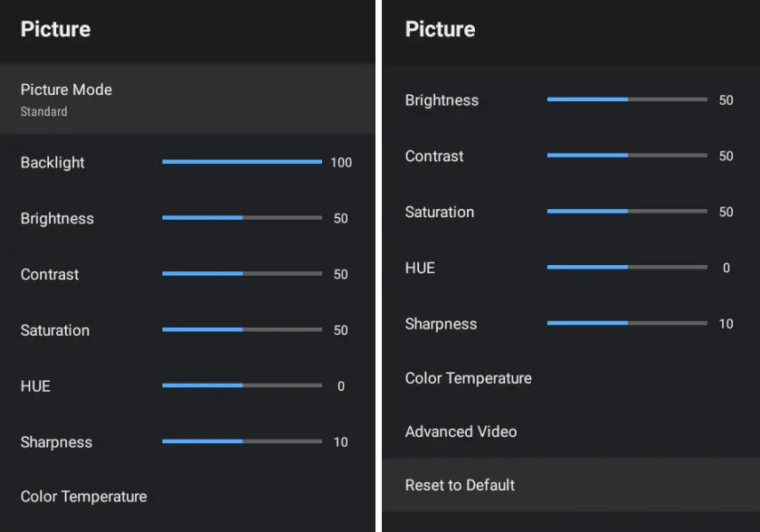Adjust HUE slider in right Picture panel
The width and height of the screenshot is (760, 532).
click(x=627, y=268)
